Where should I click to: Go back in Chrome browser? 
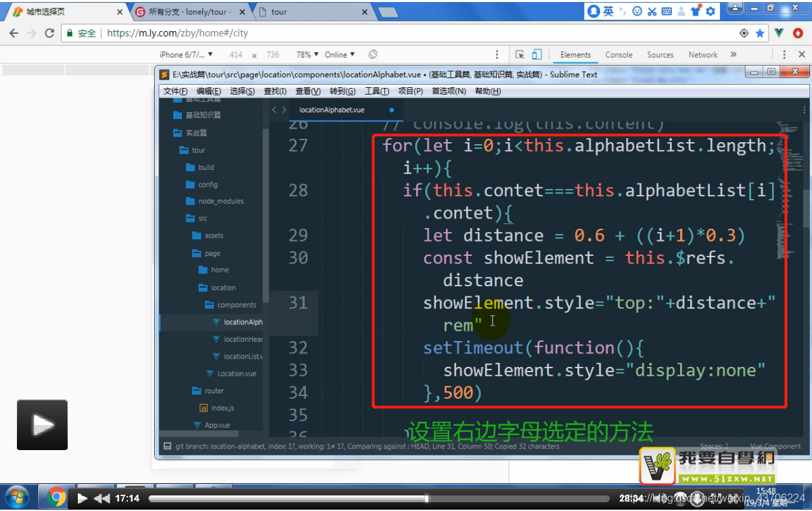(14, 33)
